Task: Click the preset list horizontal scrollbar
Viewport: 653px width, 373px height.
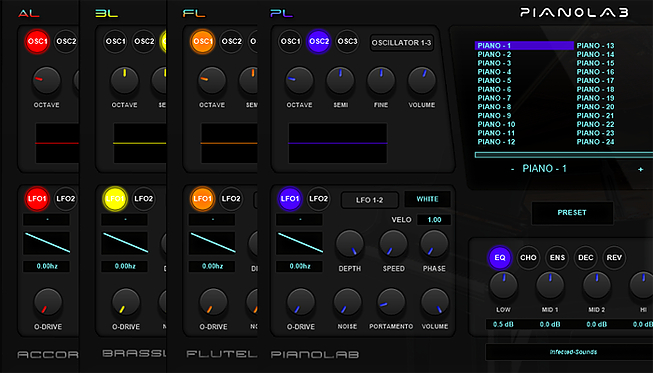Action: pyautogui.click(x=564, y=155)
